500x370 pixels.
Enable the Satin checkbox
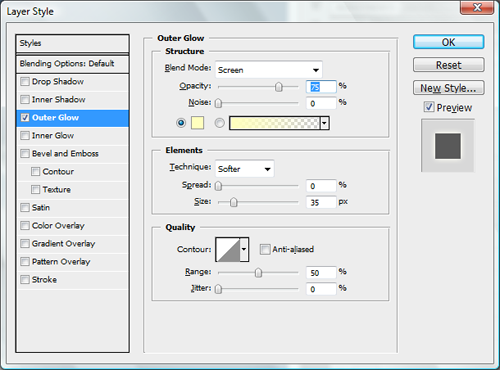[x=25, y=208]
